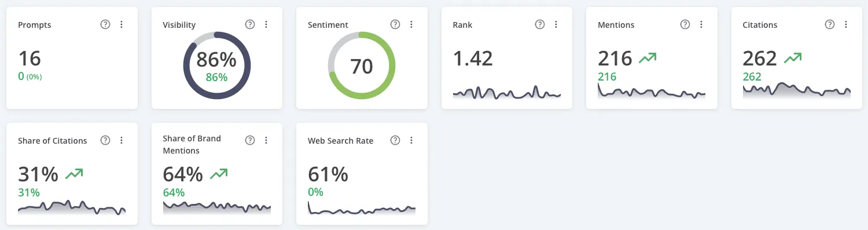Click the upward trend arrow beside 216 Mentions
The width and height of the screenshot is (868, 230).
coord(648,58)
